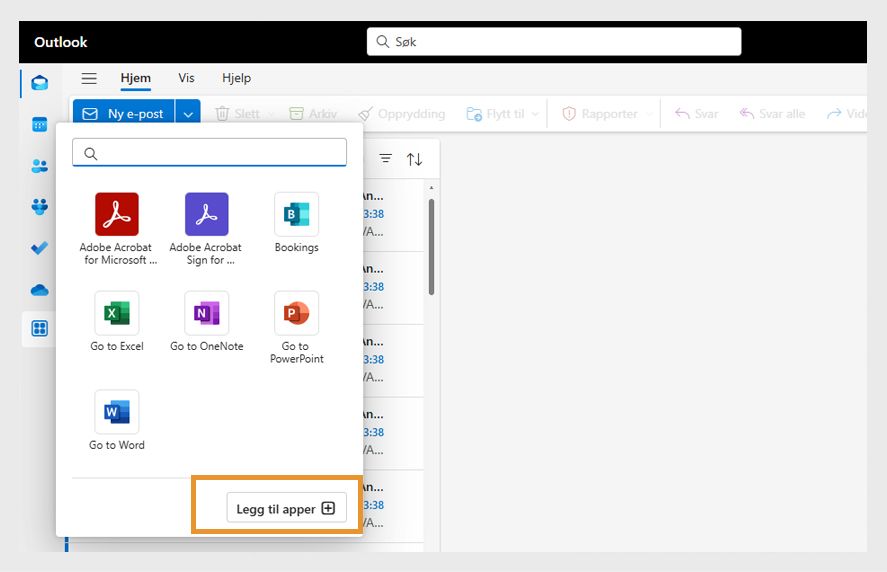Expand the Flytt til dropdown chevron
887x572 pixels.
coord(535,114)
